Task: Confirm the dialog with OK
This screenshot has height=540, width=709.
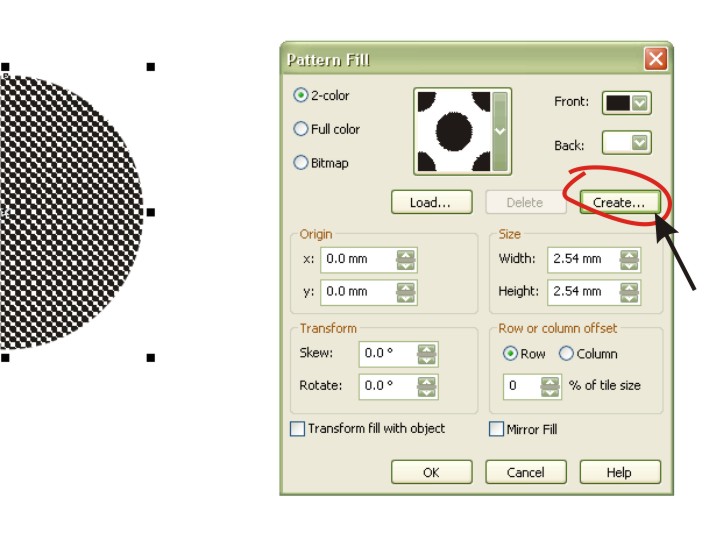Action: (x=431, y=472)
